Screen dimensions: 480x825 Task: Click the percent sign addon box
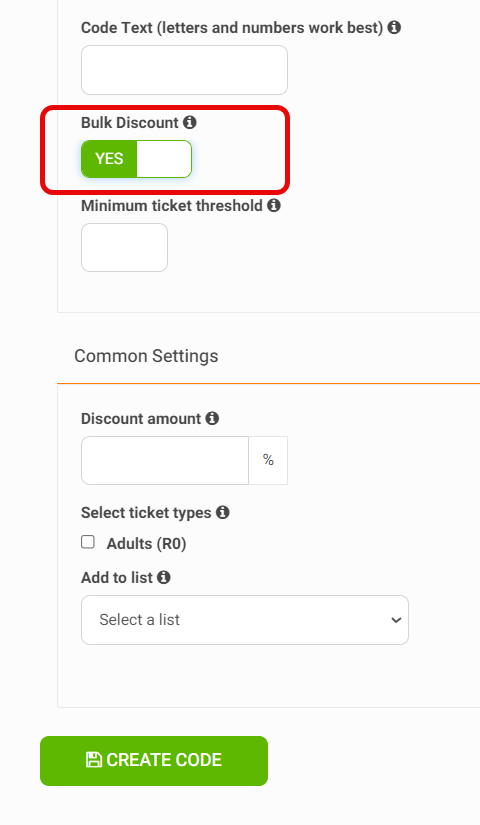268,460
